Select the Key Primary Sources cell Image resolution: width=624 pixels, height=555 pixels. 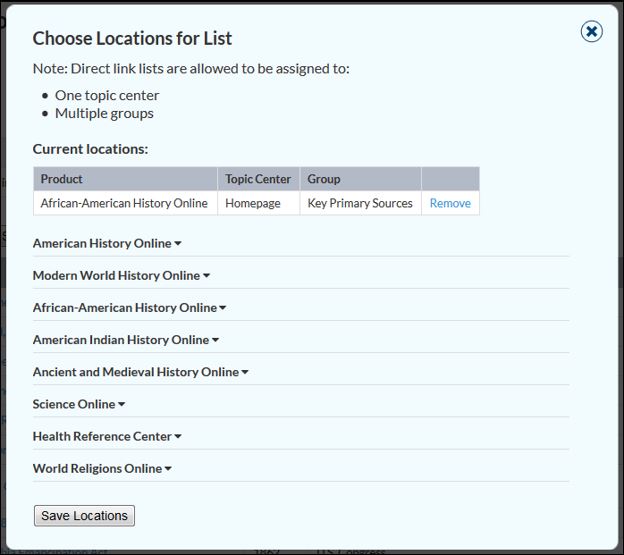(x=361, y=203)
